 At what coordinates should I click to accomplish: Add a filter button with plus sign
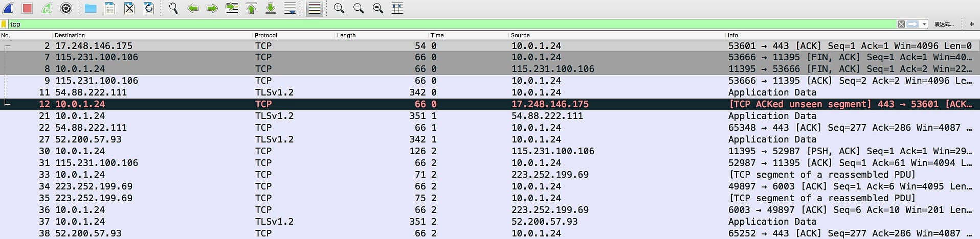tap(971, 24)
